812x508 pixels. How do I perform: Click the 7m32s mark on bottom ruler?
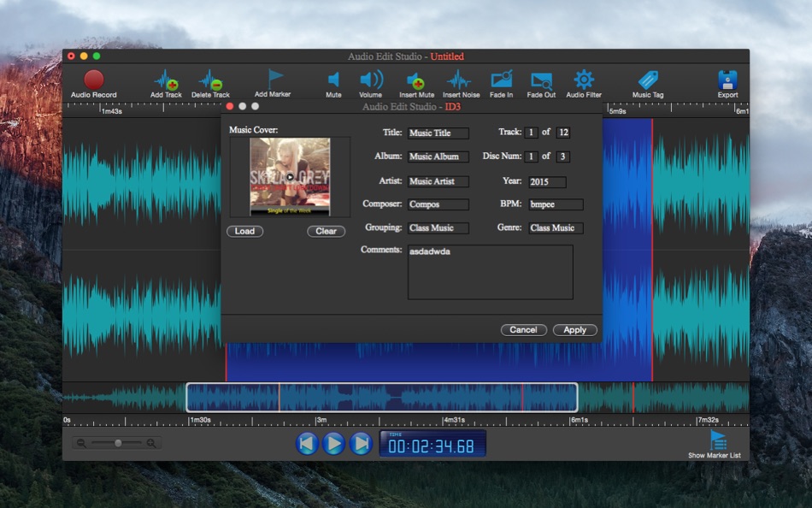[x=708, y=420]
